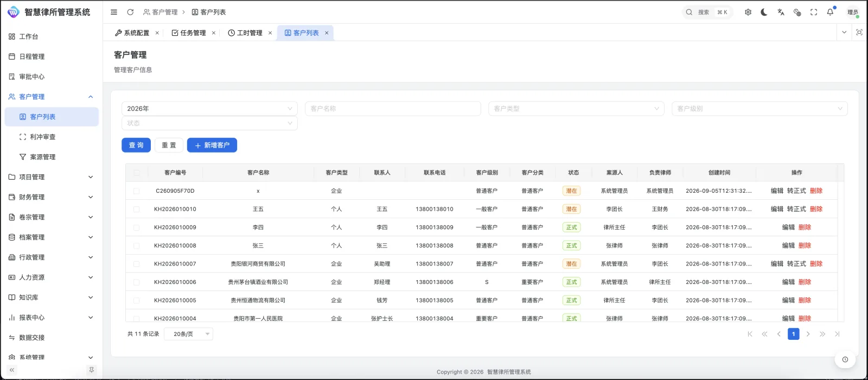
Task: Toggle the sidebar menu hamburger icon
Action: click(x=114, y=12)
